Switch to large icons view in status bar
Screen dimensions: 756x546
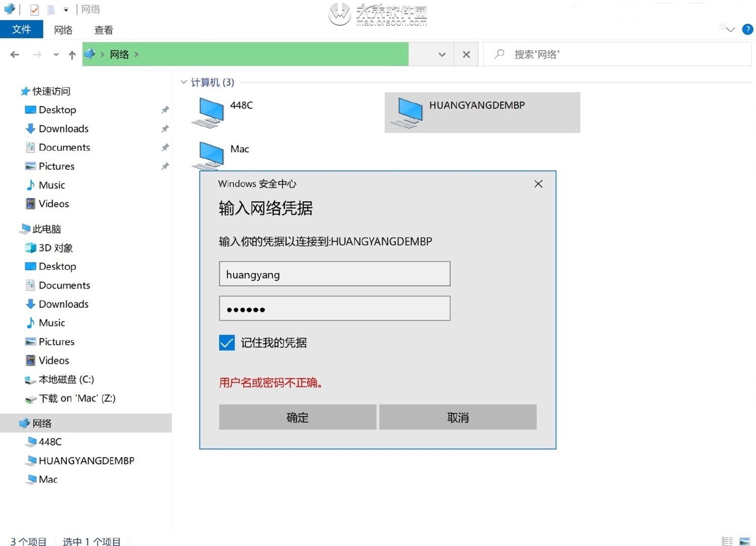pyautogui.click(x=744, y=541)
